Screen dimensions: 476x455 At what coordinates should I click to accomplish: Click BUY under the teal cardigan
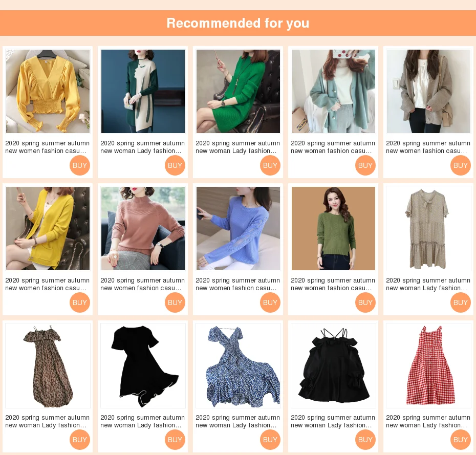tap(365, 165)
